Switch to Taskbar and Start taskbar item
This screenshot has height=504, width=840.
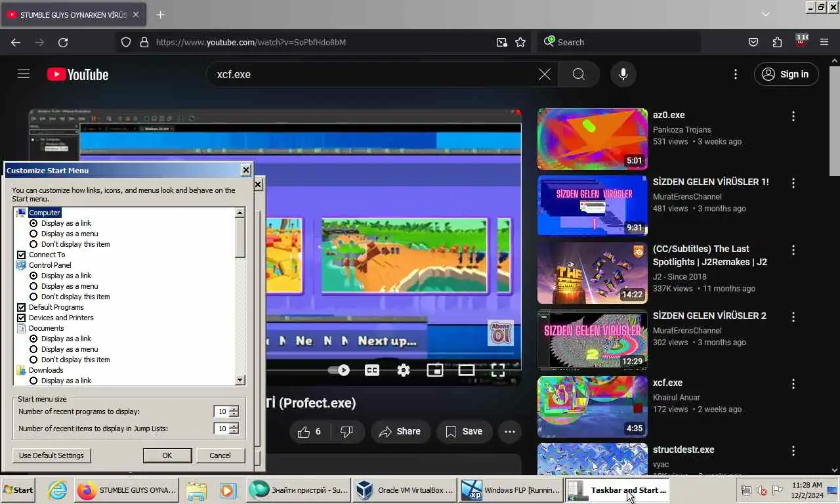point(618,490)
